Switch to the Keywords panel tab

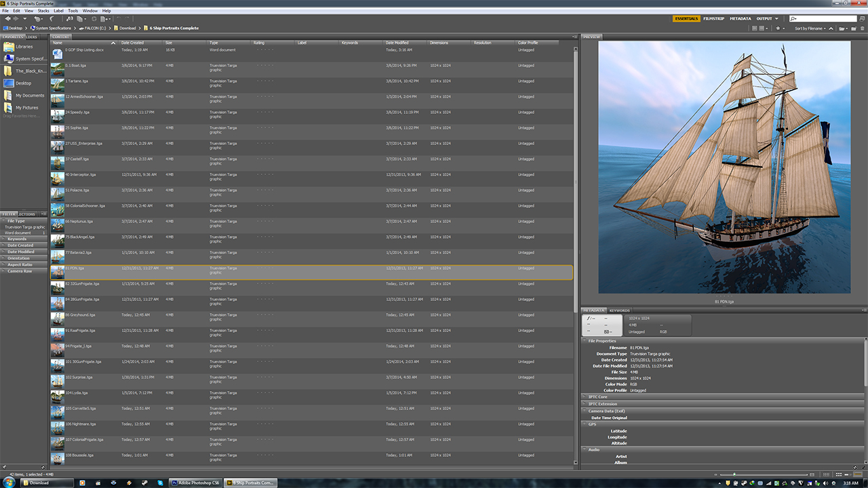(x=620, y=310)
